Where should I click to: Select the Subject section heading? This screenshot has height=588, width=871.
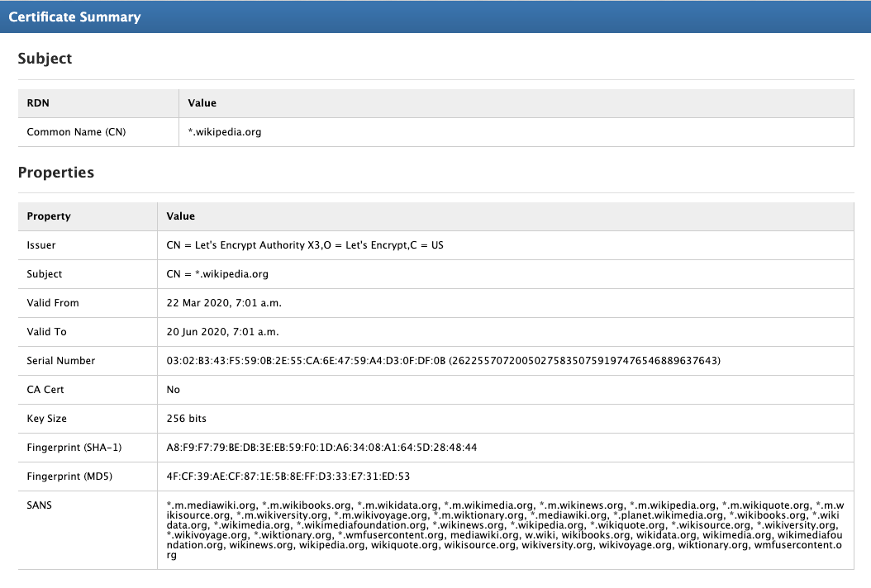pos(45,59)
